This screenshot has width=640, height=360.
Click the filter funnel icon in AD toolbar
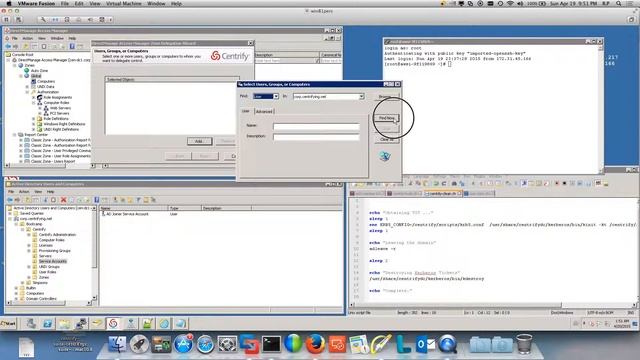pos(138,200)
